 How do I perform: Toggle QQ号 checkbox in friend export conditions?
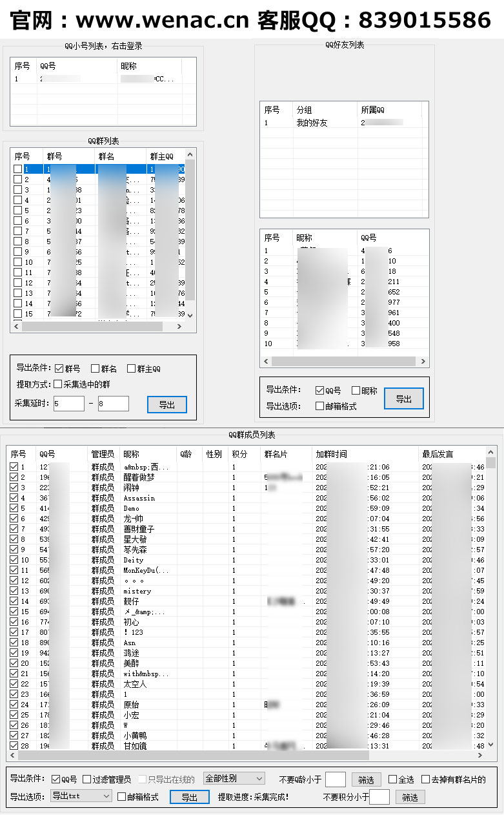[319, 391]
